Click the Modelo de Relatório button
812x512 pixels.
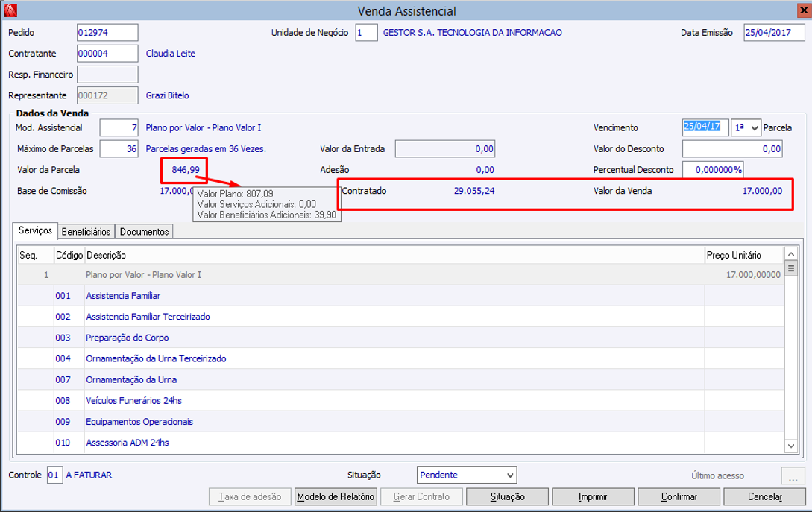click(x=336, y=496)
